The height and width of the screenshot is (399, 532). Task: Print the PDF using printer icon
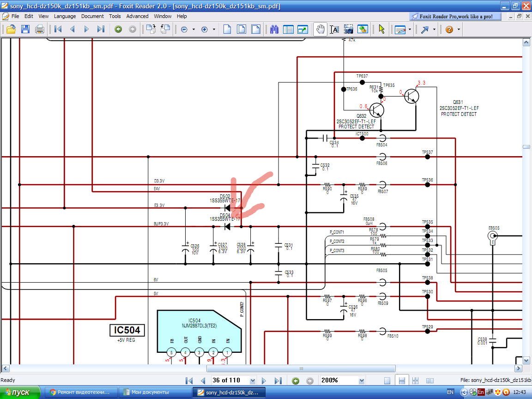pyautogui.click(x=40, y=29)
